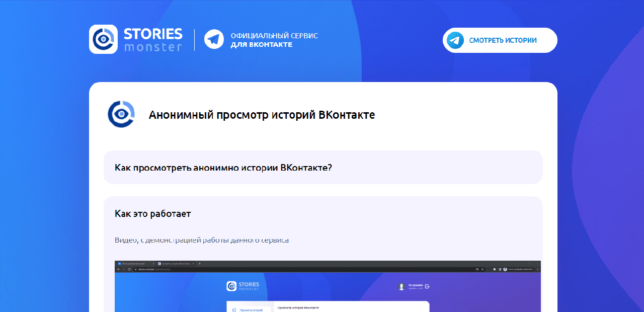644x312 pixels.
Task: Click the Stories Monster eye logo in header
Action: pos(103,39)
